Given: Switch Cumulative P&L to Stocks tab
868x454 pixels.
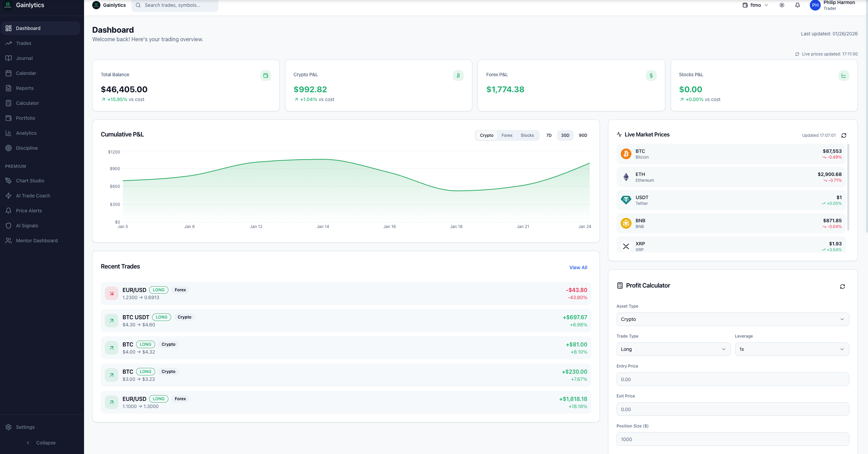Looking at the screenshot, I should pos(527,135).
